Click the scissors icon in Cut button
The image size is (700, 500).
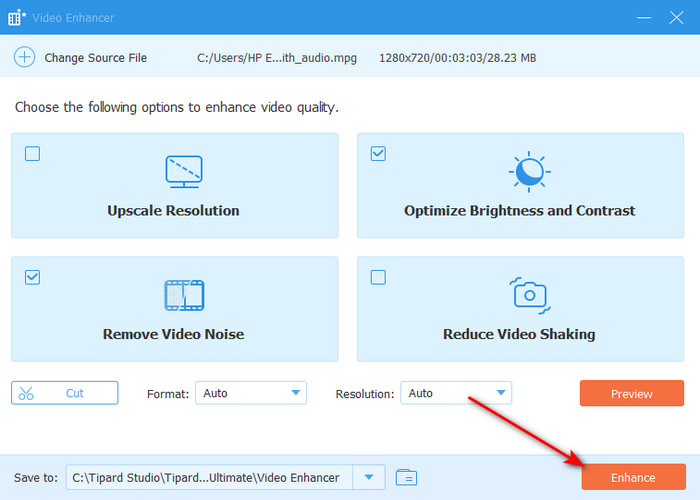[26, 393]
